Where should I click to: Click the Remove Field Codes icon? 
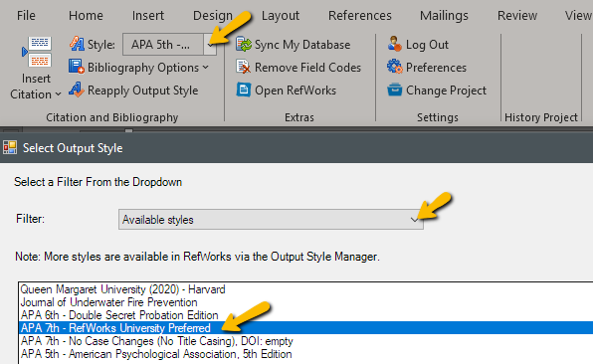(243, 67)
